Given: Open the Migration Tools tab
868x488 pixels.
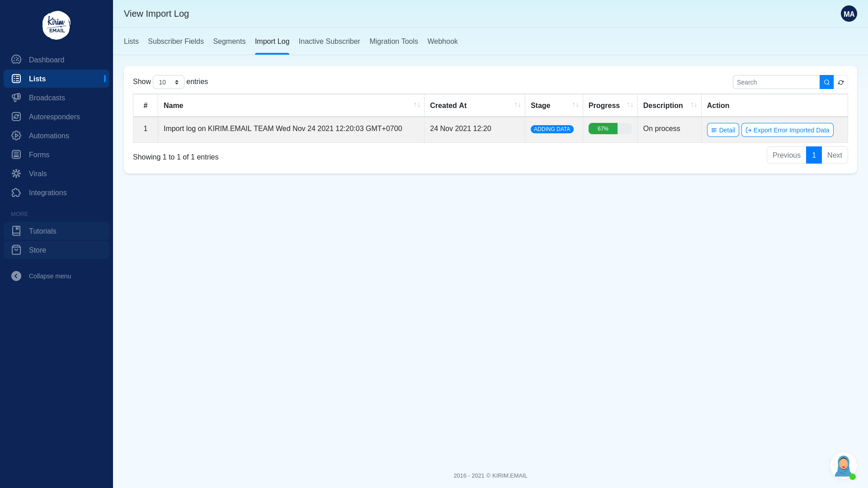Looking at the screenshot, I should coord(393,42).
